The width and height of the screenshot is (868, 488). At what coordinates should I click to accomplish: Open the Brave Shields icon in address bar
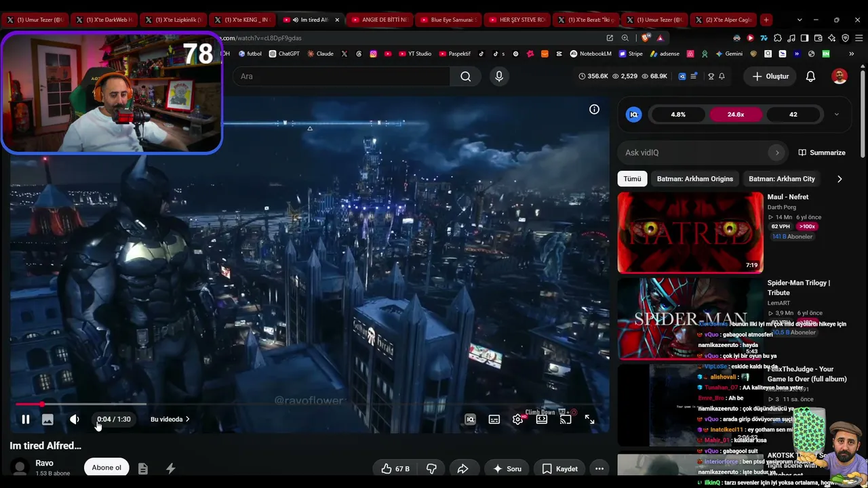click(x=644, y=38)
